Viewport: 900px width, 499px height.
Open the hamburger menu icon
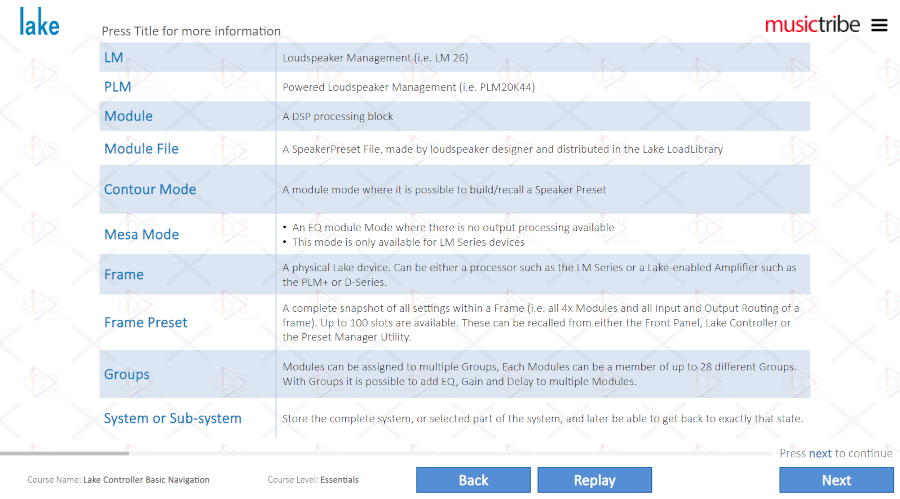[879, 25]
